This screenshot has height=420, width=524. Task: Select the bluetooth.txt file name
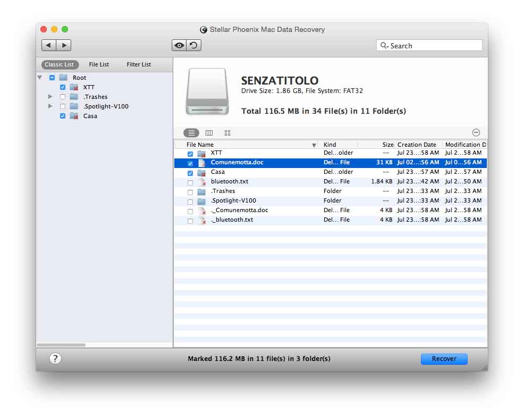[x=230, y=181]
